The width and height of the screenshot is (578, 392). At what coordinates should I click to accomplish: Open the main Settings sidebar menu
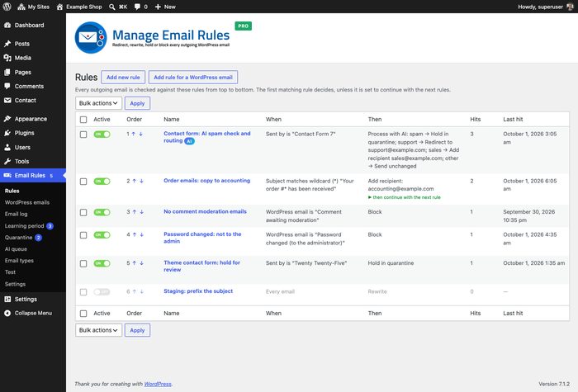click(x=33, y=299)
